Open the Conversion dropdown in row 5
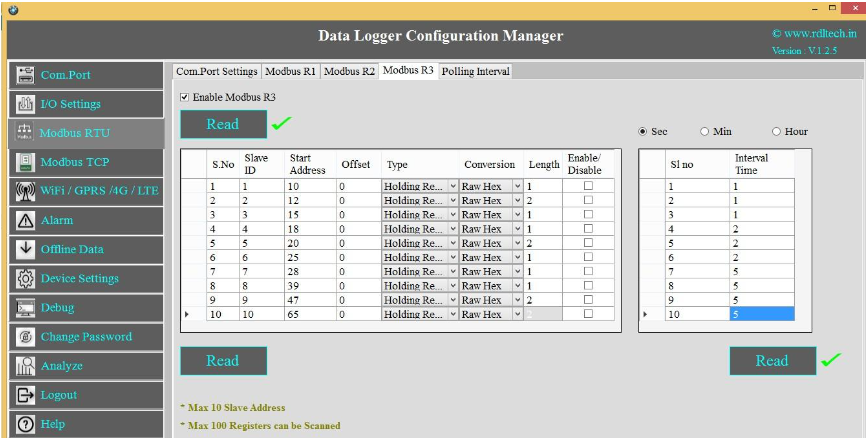Image resolution: width=867 pixels, height=438 pixels. 517,243
